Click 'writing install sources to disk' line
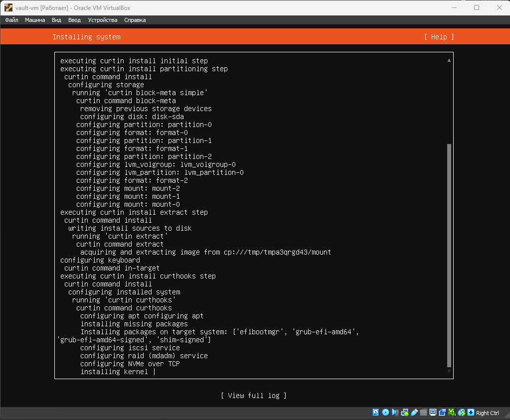This screenshot has height=420, width=510. [130, 228]
